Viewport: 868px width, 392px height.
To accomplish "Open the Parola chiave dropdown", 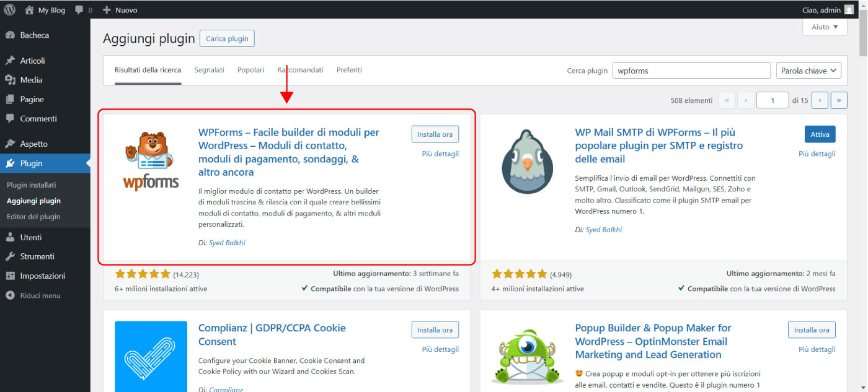I will pos(808,71).
